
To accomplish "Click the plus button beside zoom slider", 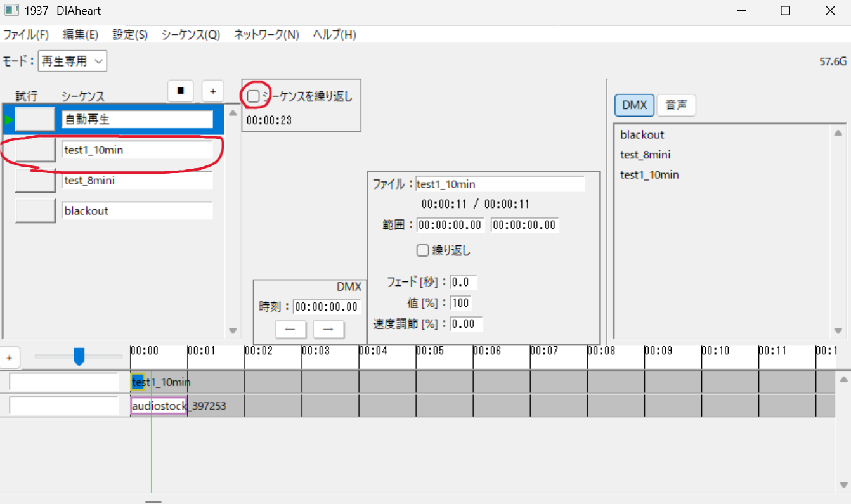I will (x=10, y=358).
